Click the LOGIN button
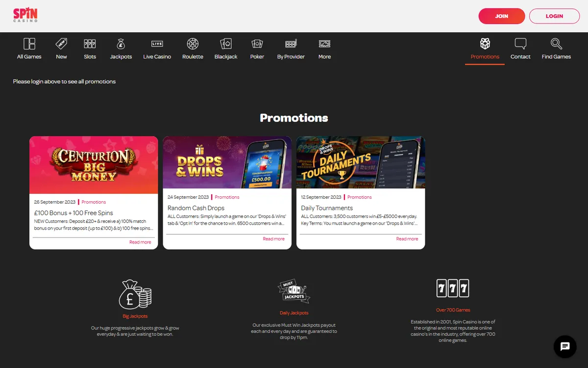This screenshot has width=588, height=368. 555,16
